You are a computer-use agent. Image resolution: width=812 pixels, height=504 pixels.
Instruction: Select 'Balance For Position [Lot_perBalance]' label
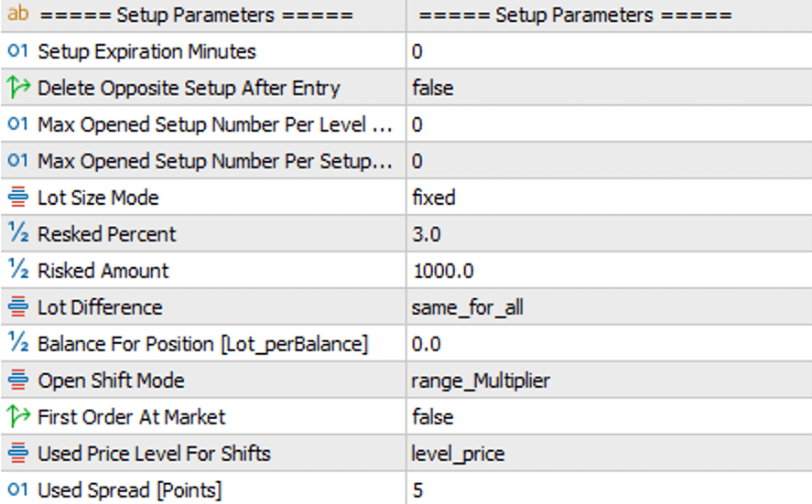click(202, 344)
